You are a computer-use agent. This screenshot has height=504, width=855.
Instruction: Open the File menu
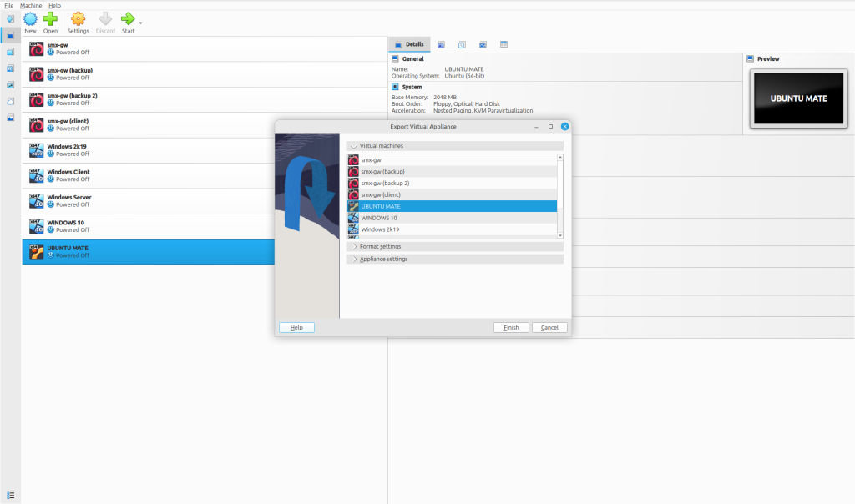[x=8, y=5]
